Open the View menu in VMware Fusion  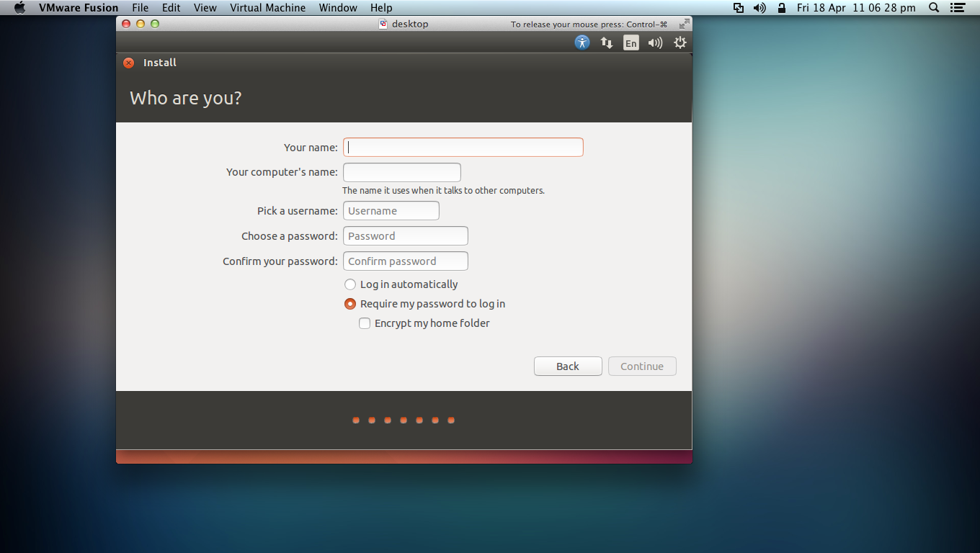click(205, 8)
